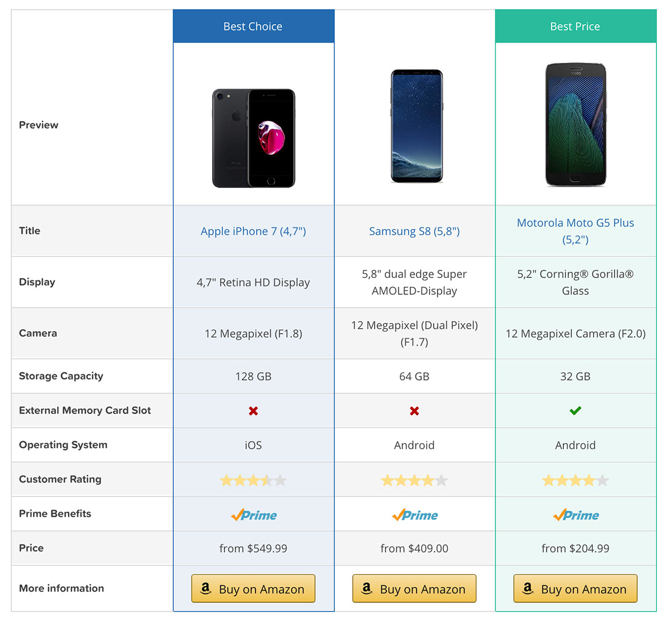The image size is (672, 622).
Task: Click the iPhone 7 customer rating stars
Action: pyautogui.click(x=253, y=480)
